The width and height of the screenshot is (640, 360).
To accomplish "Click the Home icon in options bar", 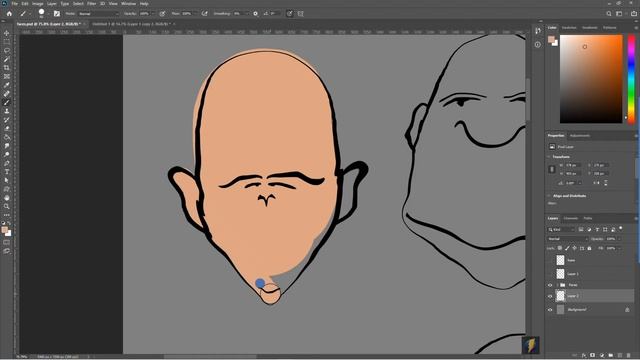I will point(9,13).
